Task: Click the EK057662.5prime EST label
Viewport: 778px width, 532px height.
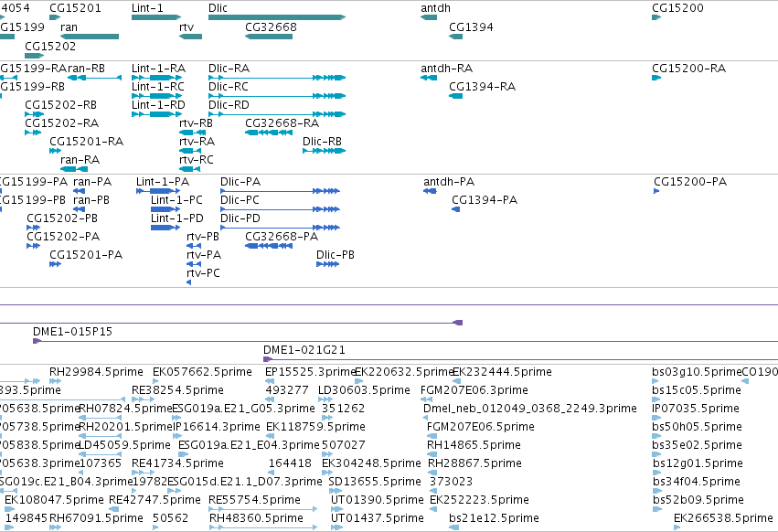Action: [x=202, y=372]
